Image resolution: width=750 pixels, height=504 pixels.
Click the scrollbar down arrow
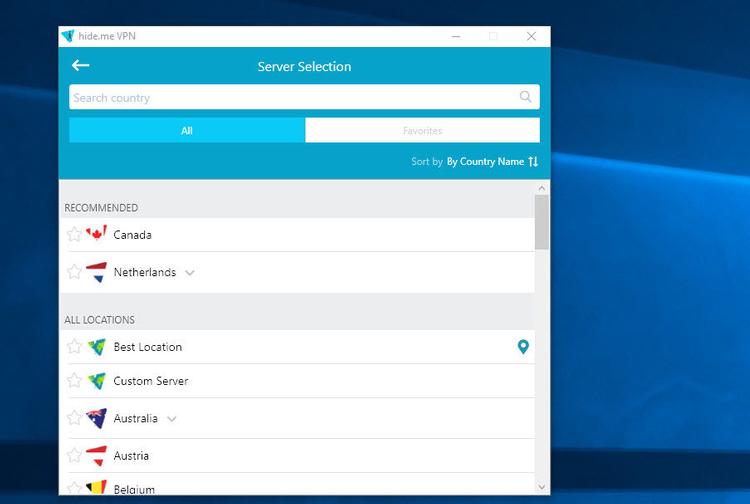[x=542, y=487]
